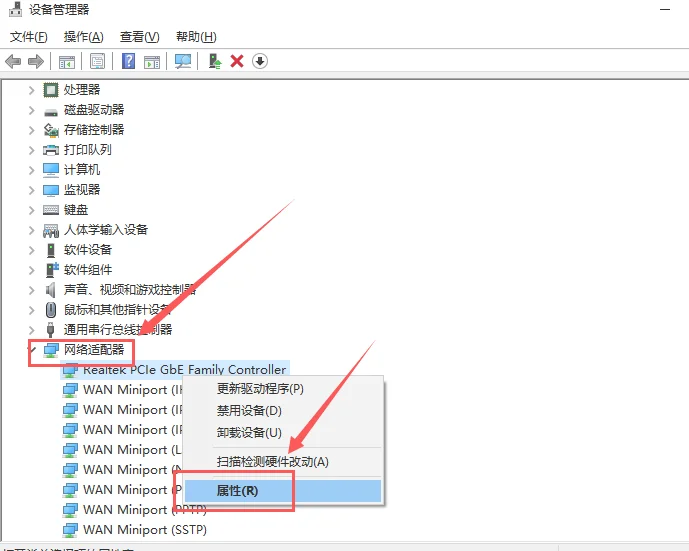Choose 属性(R) from context menu
Screen dimensions: 689x551
(283, 491)
